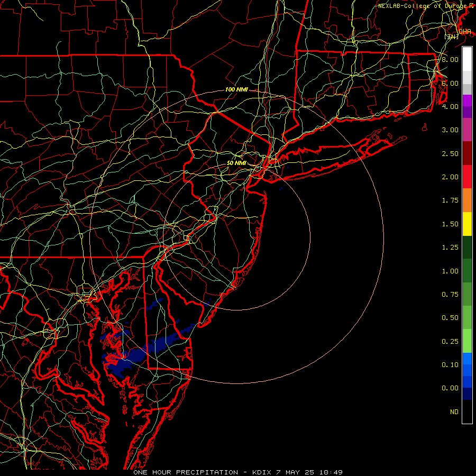Screen dimensions: 476x476
Task: Click the orange swatch beside the 1.75 label
Action: [x=467, y=200]
